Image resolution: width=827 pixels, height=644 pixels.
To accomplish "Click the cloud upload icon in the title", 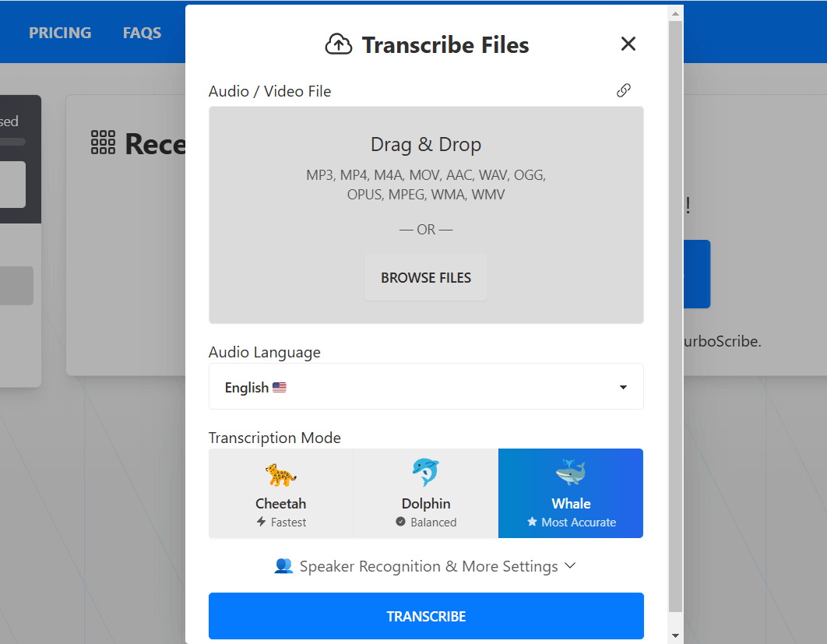I will click(x=338, y=45).
